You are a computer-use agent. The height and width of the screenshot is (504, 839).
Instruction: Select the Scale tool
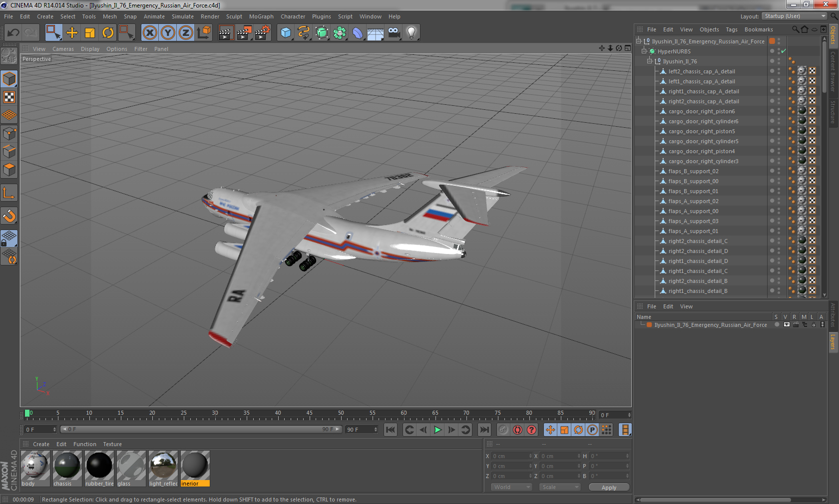point(90,33)
